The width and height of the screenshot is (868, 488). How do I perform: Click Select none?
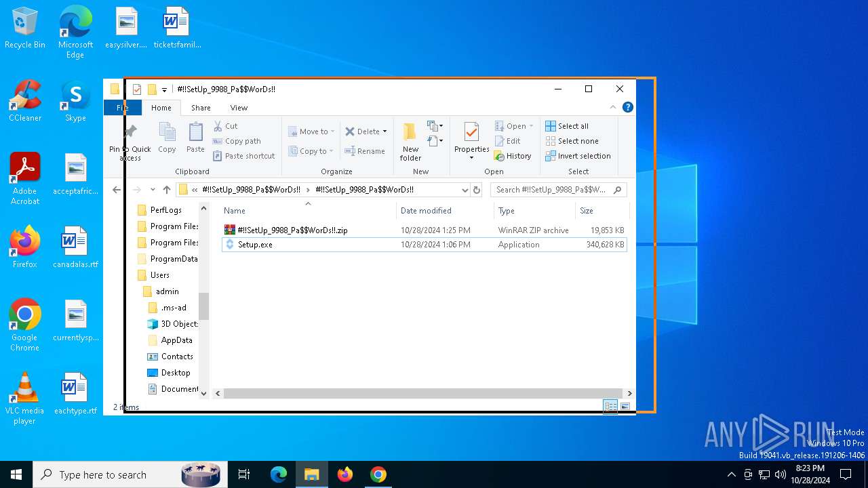pos(572,141)
